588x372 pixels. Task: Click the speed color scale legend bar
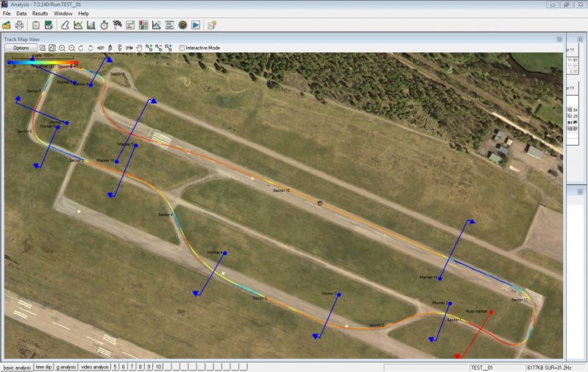pyautogui.click(x=43, y=62)
